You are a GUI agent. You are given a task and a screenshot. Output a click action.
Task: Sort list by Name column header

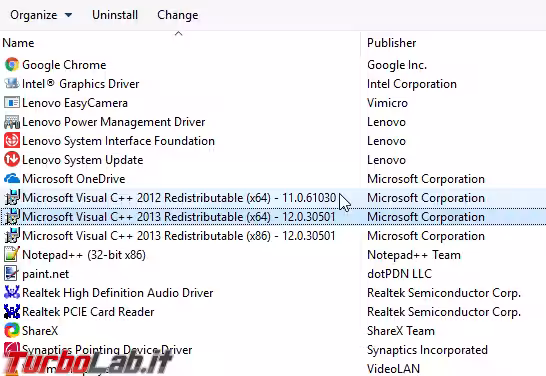(18, 43)
